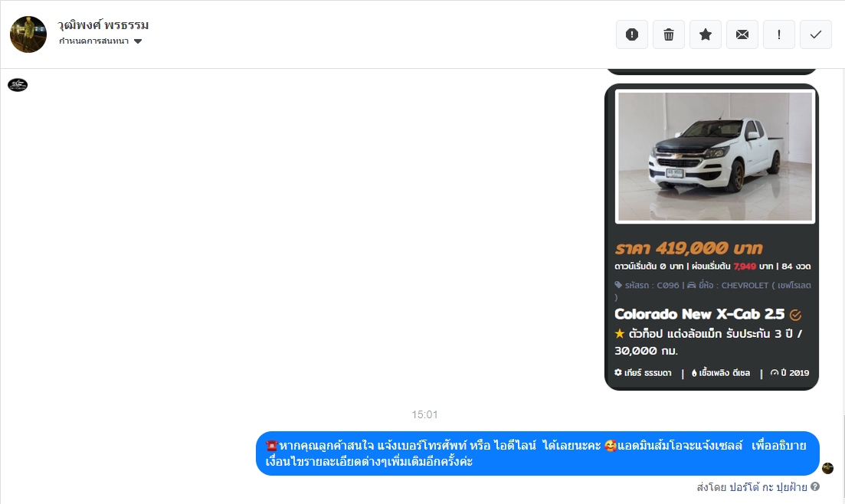Image resolution: width=845 pixels, height=504 pixels.
Task: Click the report spam exclamation circle icon
Action: (x=632, y=34)
